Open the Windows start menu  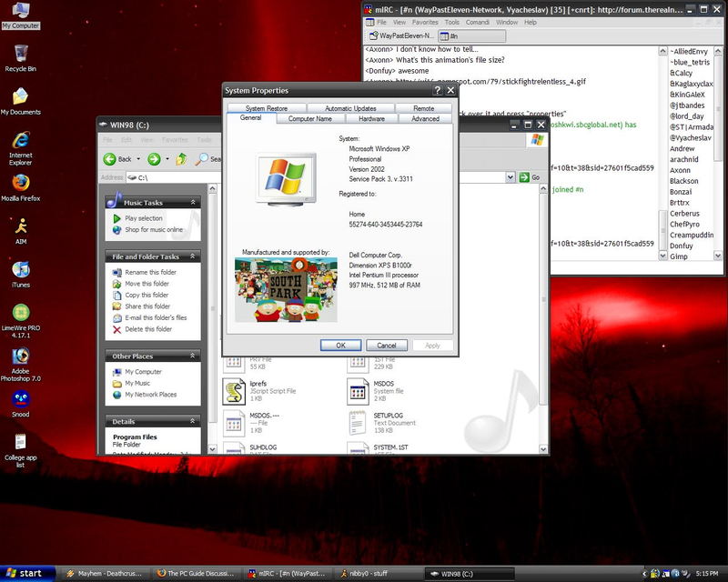27,574
